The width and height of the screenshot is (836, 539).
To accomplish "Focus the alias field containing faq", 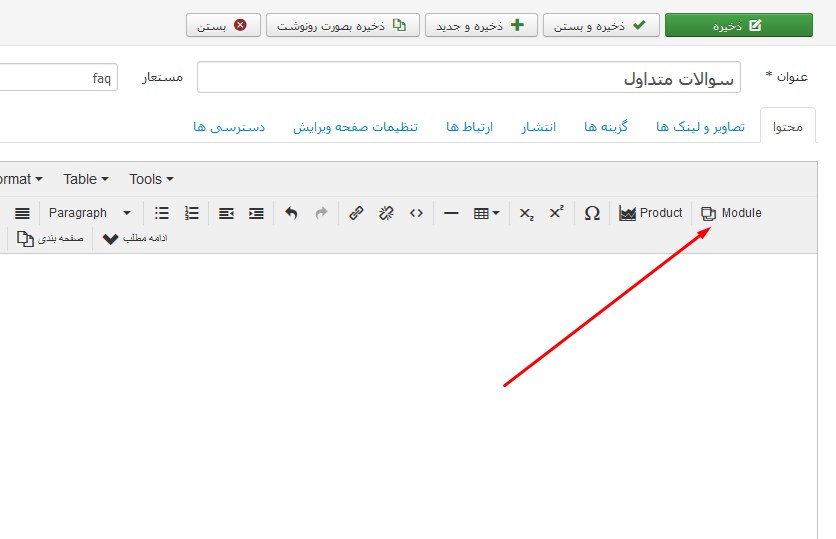I will point(59,77).
